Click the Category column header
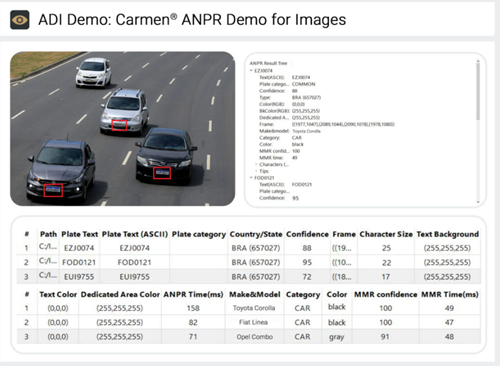 click(303, 295)
